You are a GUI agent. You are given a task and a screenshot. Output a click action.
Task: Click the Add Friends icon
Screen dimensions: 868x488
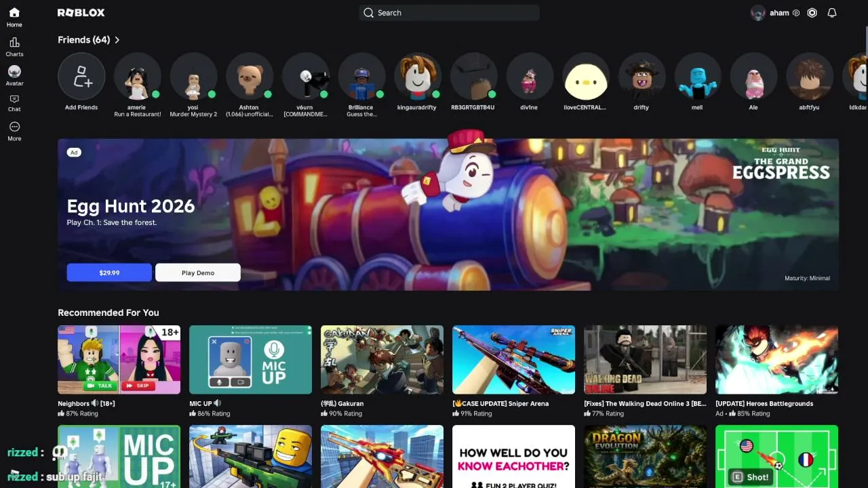pos(81,77)
